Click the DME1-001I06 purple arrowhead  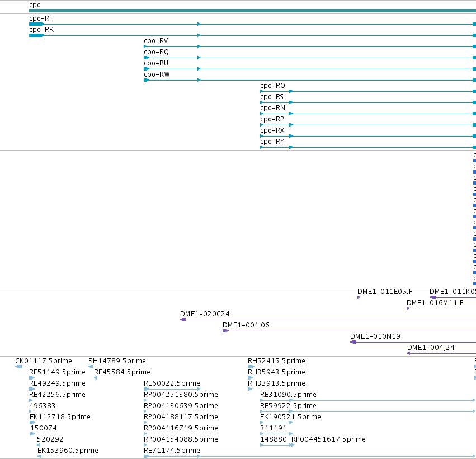pyautogui.click(x=225, y=331)
